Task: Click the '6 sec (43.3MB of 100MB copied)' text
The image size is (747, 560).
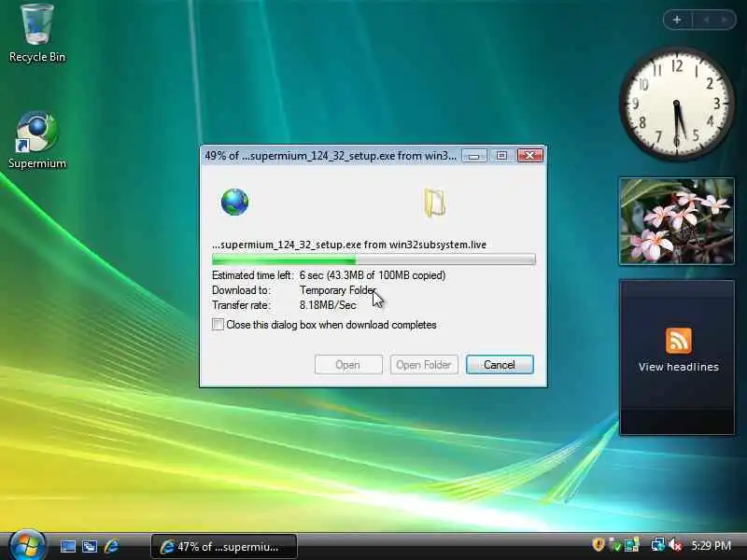Action: [x=373, y=275]
